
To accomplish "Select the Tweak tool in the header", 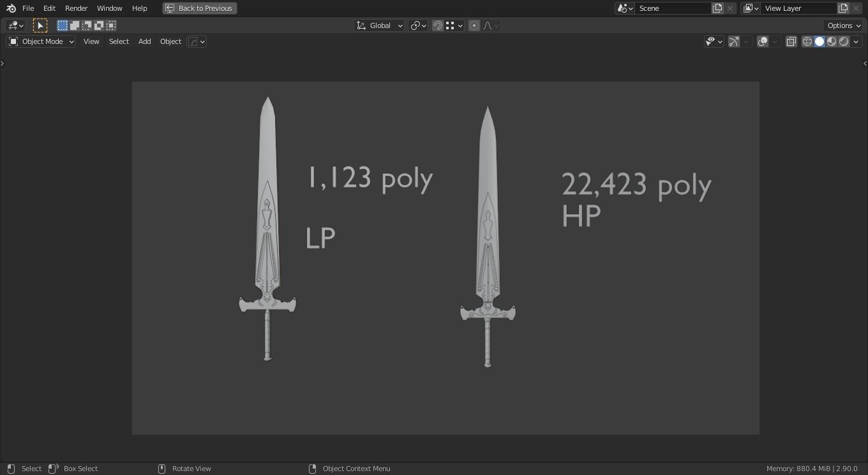I will tap(40, 26).
